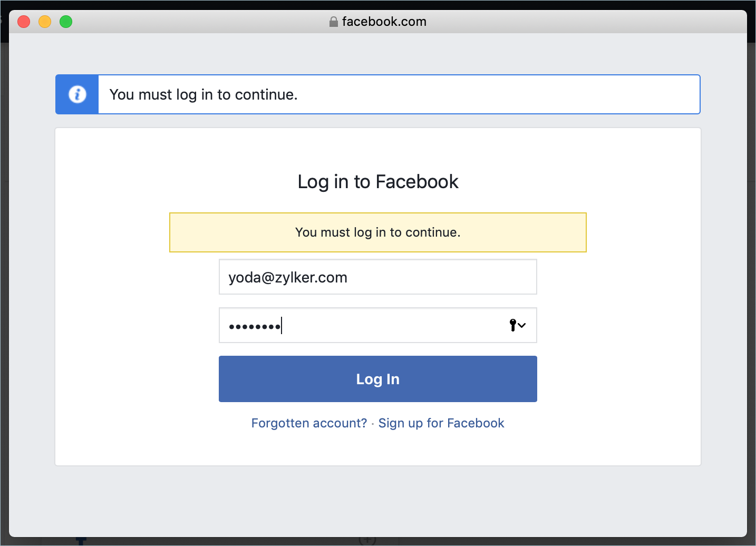Click the blue info icon in banner

77,94
